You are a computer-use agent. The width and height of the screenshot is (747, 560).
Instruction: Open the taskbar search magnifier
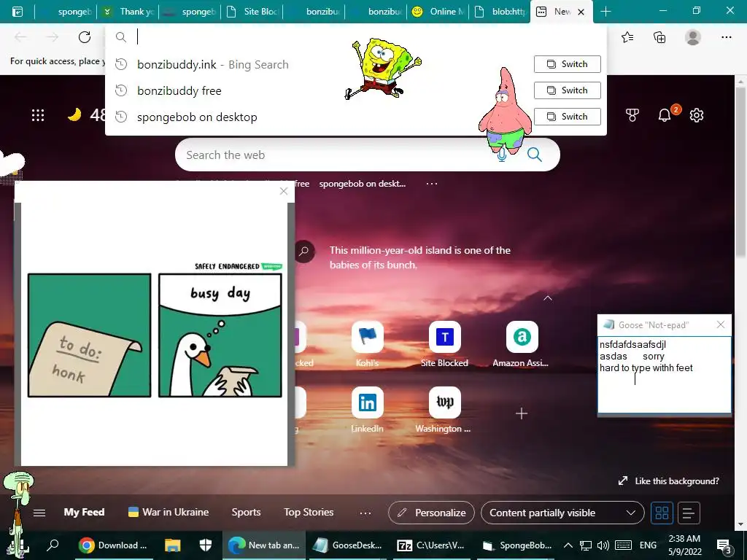[53, 545]
